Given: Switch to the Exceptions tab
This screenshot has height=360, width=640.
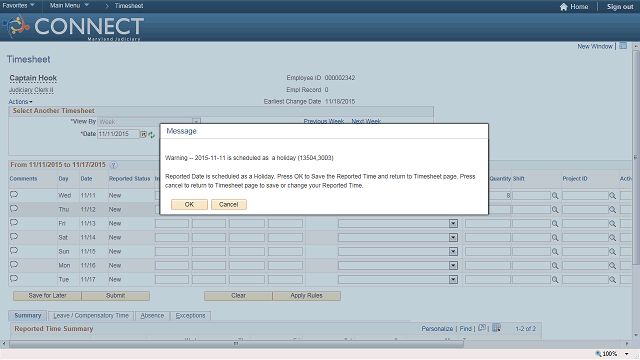Looking at the screenshot, I should [x=190, y=316].
